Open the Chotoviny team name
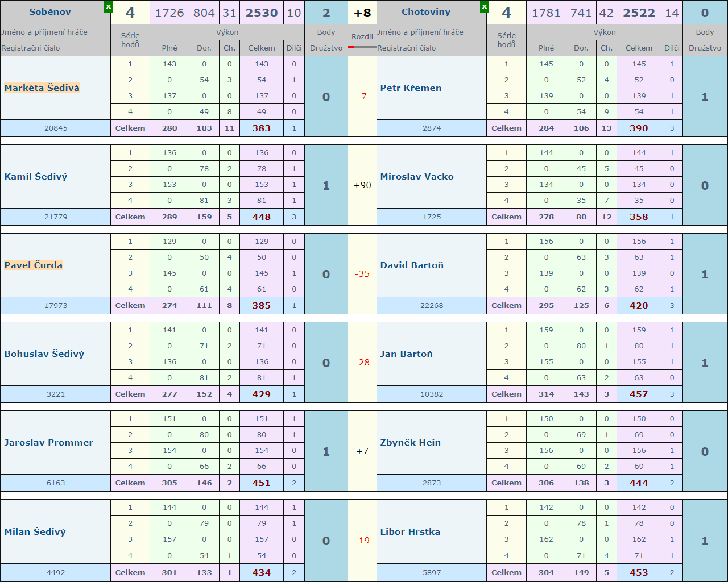 coord(426,12)
